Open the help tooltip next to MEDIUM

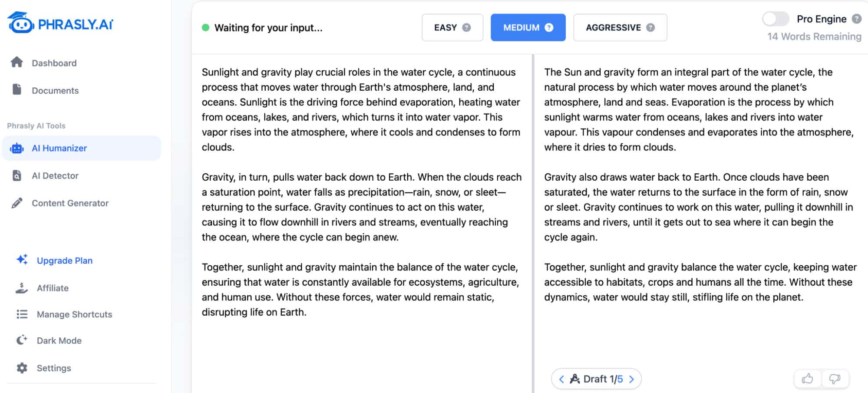coord(548,27)
